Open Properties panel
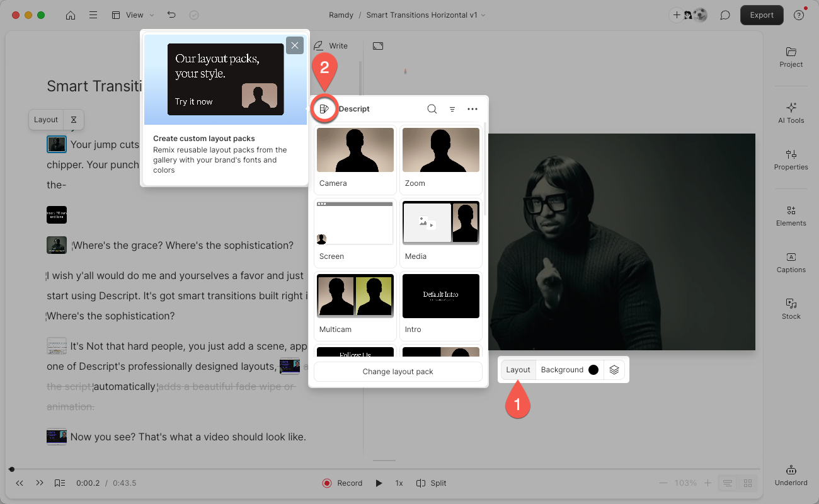This screenshot has height=504, width=819. (x=791, y=160)
